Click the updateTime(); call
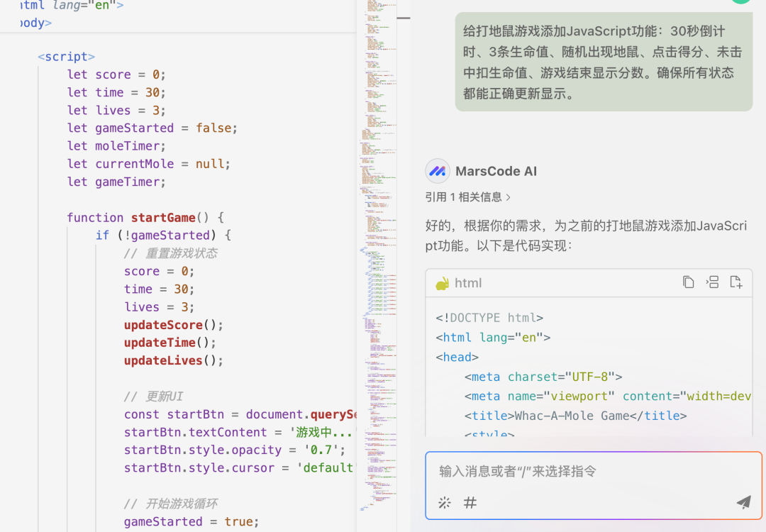This screenshot has height=532, width=766. (170, 343)
